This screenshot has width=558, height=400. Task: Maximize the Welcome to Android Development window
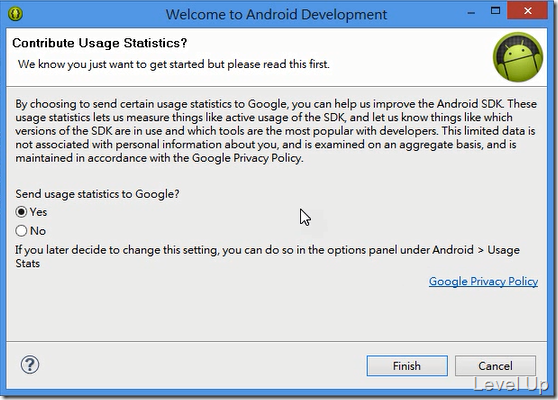tap(495, 11)
